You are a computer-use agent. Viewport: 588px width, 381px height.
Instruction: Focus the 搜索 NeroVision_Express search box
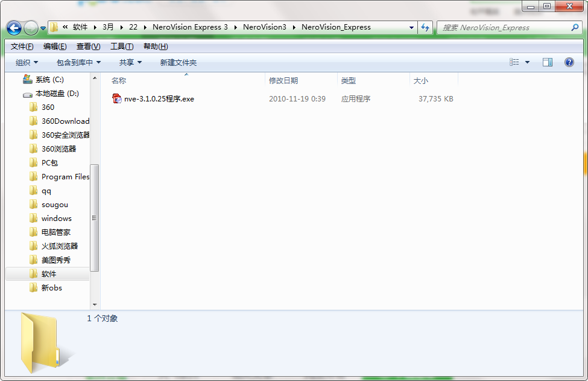pyautogui.click(x=504, y=27)
